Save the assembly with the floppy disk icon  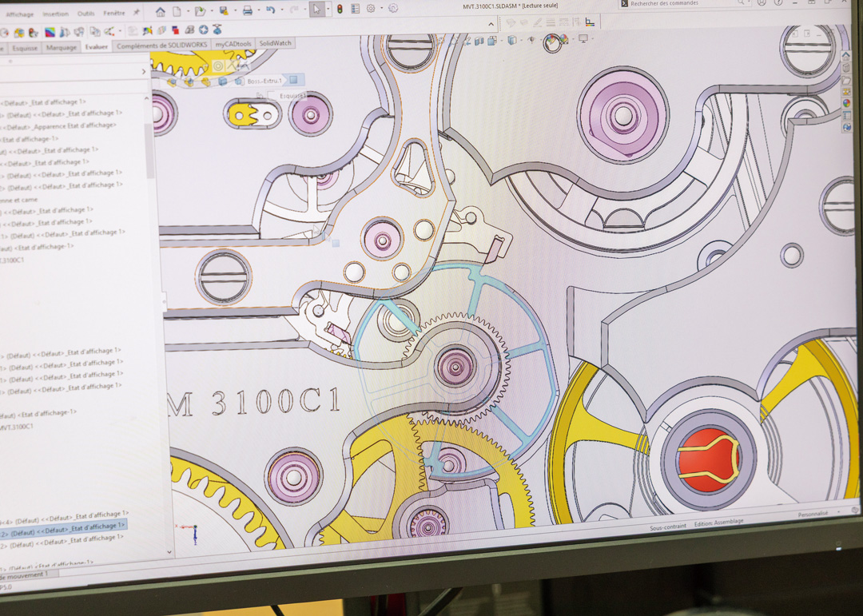pos(224,10)
